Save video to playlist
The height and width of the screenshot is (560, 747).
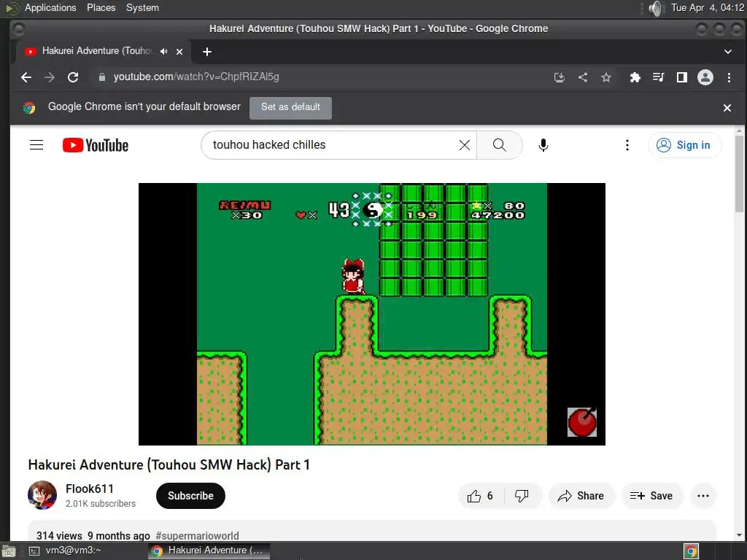[x=651, y=496]
